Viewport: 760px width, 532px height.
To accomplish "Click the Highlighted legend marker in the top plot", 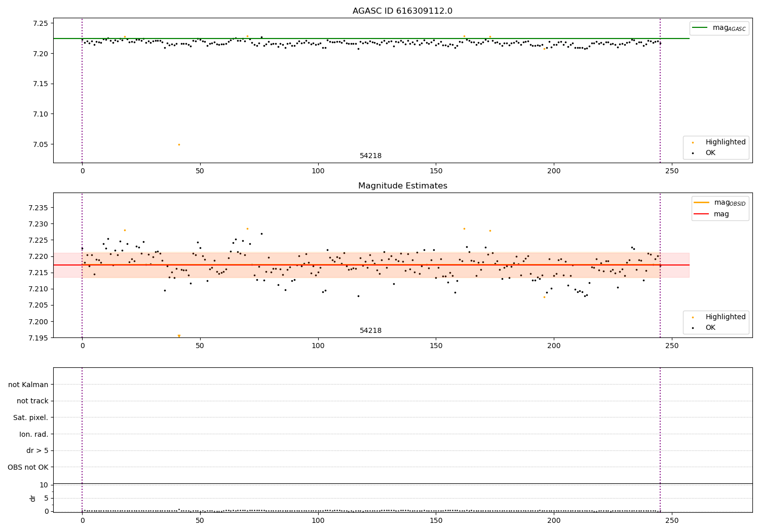I will 693,142.
